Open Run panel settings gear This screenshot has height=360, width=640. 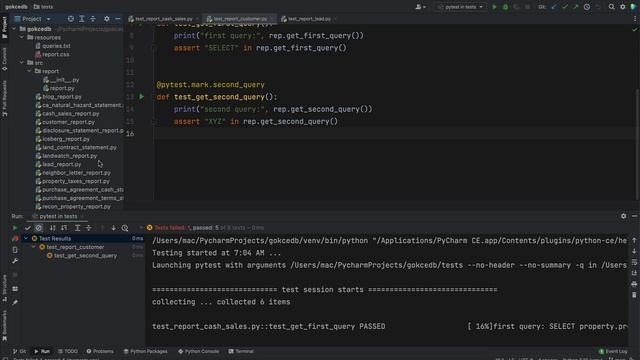coord(623,216)
